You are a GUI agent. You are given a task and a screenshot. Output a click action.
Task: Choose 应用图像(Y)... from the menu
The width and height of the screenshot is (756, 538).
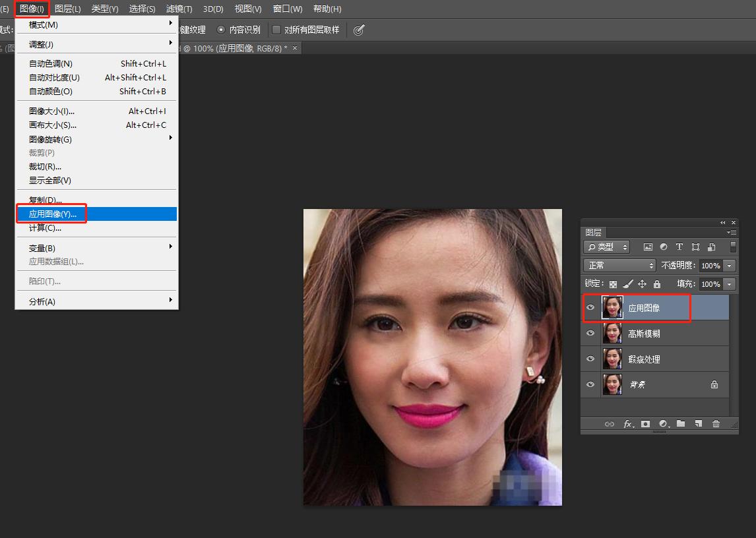pos(53,214)
